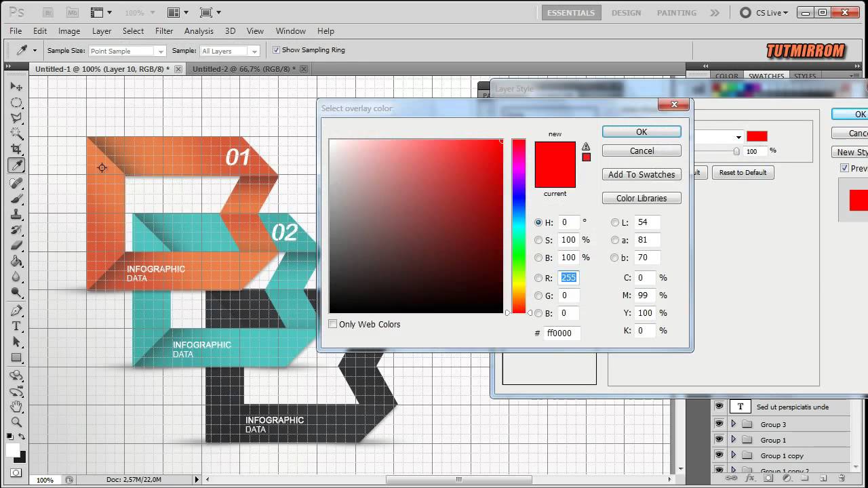This screenshot has width=868, height=488.
Task: Click the overlay color swatch in Layer Style
Action: pyautogui.click(x=757, y=136)
